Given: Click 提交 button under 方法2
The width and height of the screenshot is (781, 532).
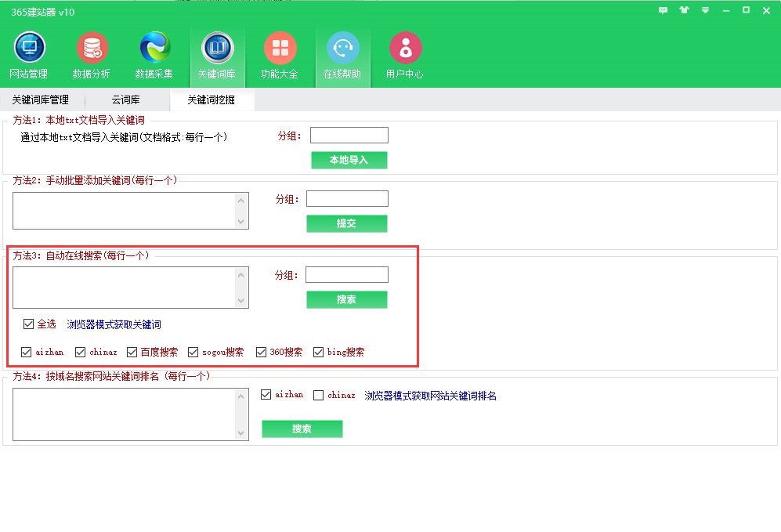Looking at the screenshot, I should [347, 223].
